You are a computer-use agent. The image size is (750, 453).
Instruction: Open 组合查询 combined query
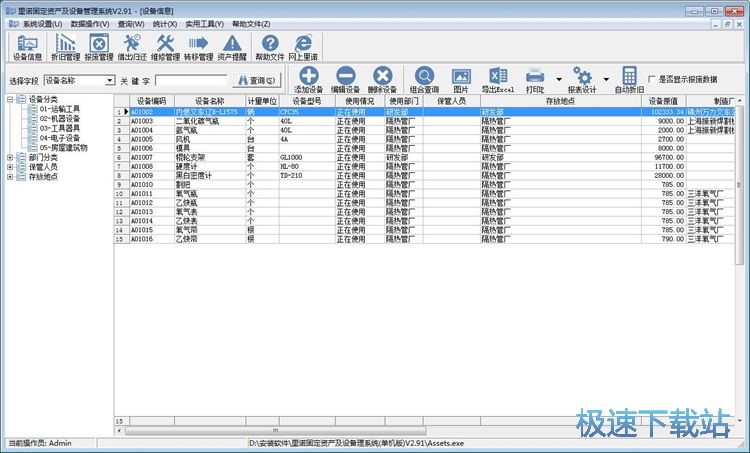pos(424,79)
